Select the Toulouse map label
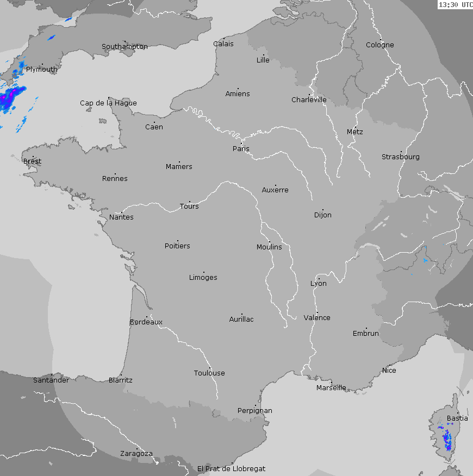This screenshot has height=476, width=473. pos(209,373)
